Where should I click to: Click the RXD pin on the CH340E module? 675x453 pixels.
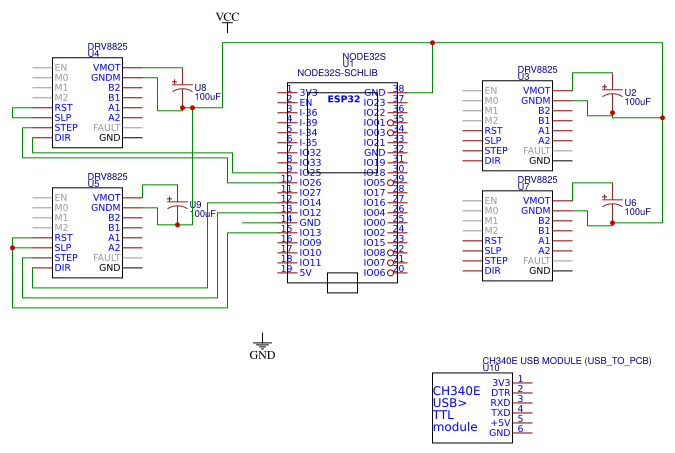coord(501,403)
